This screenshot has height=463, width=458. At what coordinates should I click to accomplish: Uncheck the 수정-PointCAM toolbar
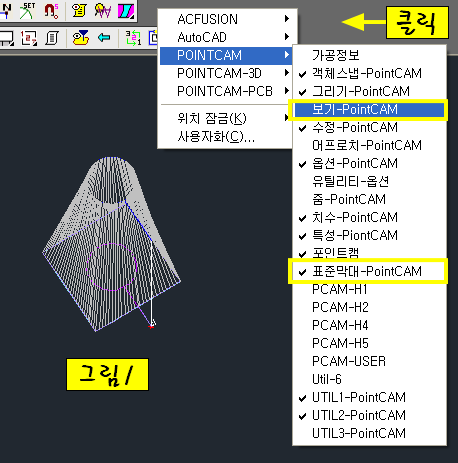coord(369,127)
